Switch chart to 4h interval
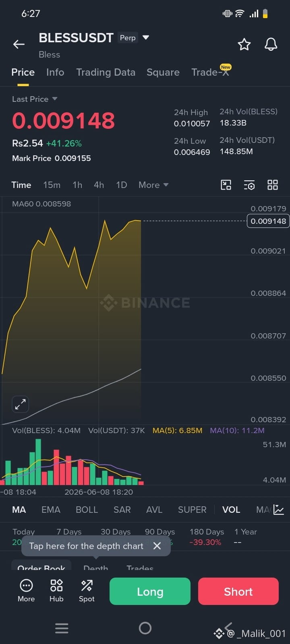290x644 pixels. (99, 185)
